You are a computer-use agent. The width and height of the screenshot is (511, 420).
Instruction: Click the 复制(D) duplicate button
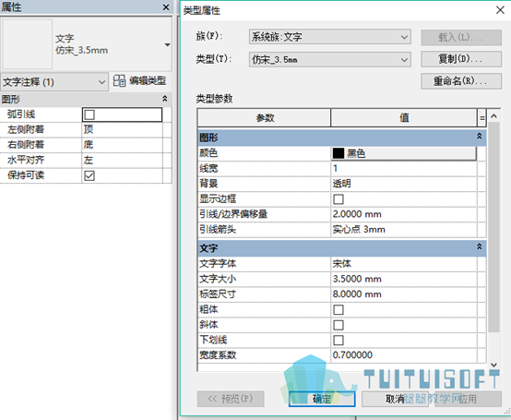(x=461, y=59)
